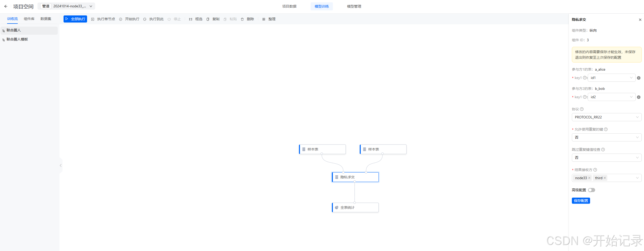The image size is (644, 251).
Task: Switch to 组件库 tab
Action: (29, 18)
